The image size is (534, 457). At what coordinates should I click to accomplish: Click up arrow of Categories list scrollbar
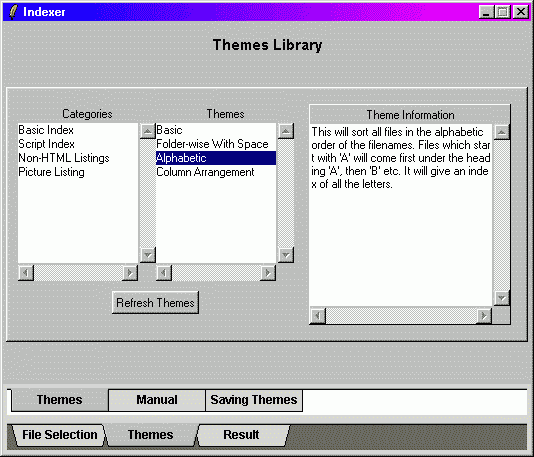(147, 131)
